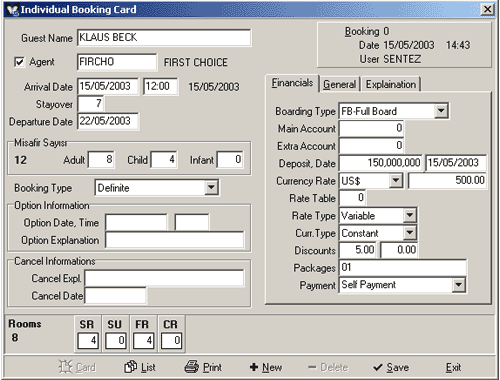Click the Arrival Date field
The width and height of the screenshot is (500, 380).
click(108, 86)
